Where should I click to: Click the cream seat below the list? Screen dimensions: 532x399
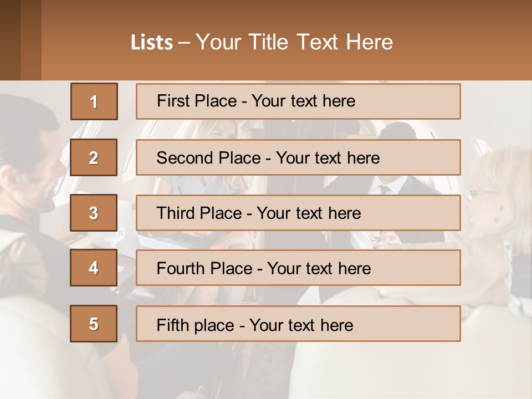click(388, 371)
